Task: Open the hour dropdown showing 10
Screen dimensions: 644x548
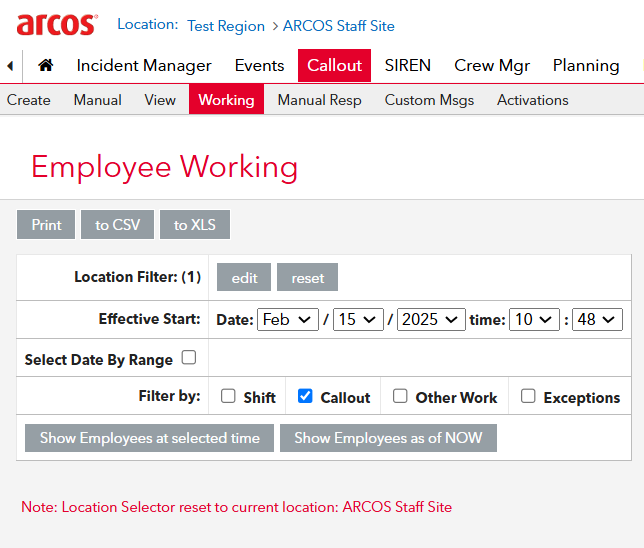Action: tap(534, 320)
